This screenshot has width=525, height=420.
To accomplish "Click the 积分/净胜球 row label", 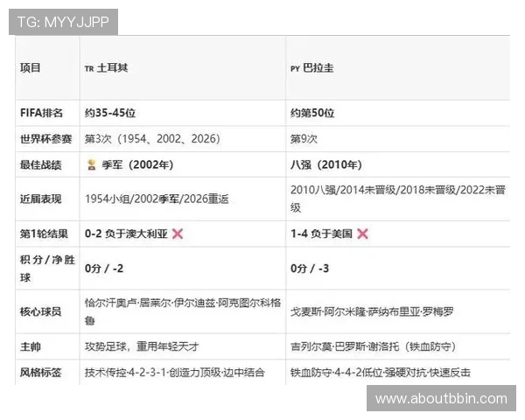I will click(x=47, y=269).
